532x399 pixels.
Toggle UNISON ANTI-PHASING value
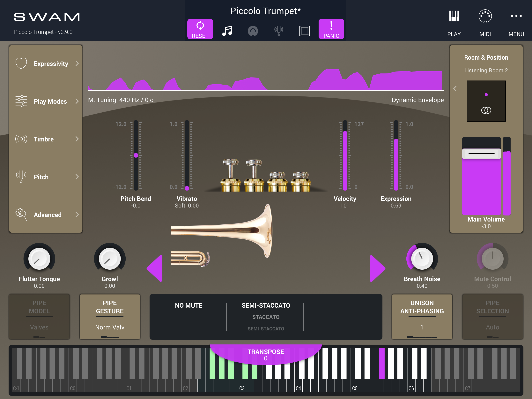pyautogui.click(x=422, y=316)
